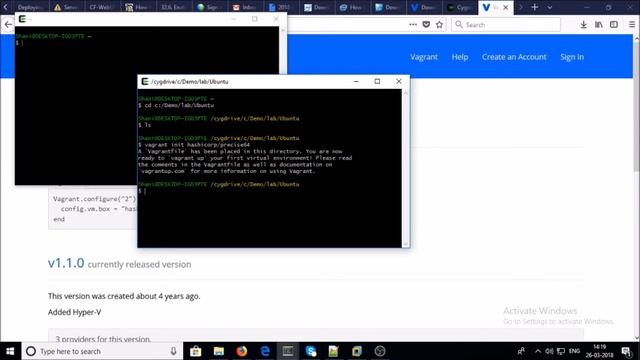The height and width of the screenshot is (360, 640).
Task: Open Skype from the taskbar
Action: coord(311,351)
